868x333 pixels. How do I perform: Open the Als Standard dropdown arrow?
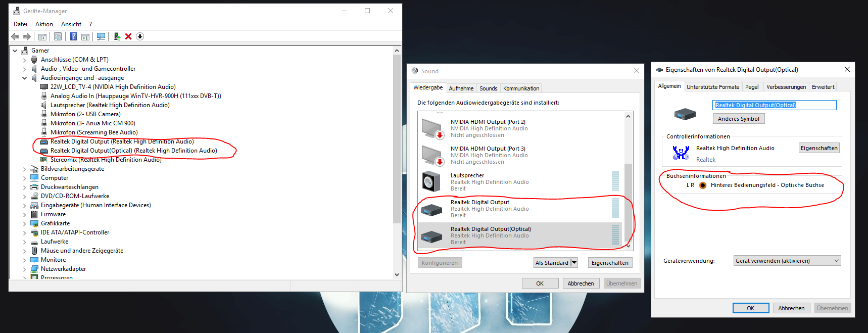coord(574,263)
